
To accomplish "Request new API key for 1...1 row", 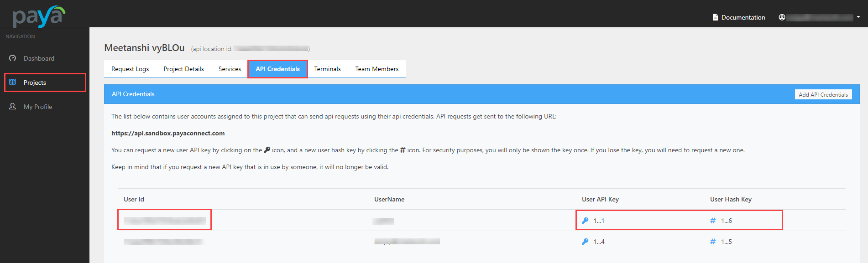I will click(585, 221).
